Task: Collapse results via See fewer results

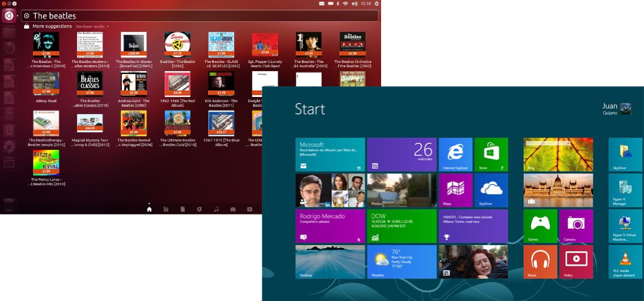Action: point(92,26)
